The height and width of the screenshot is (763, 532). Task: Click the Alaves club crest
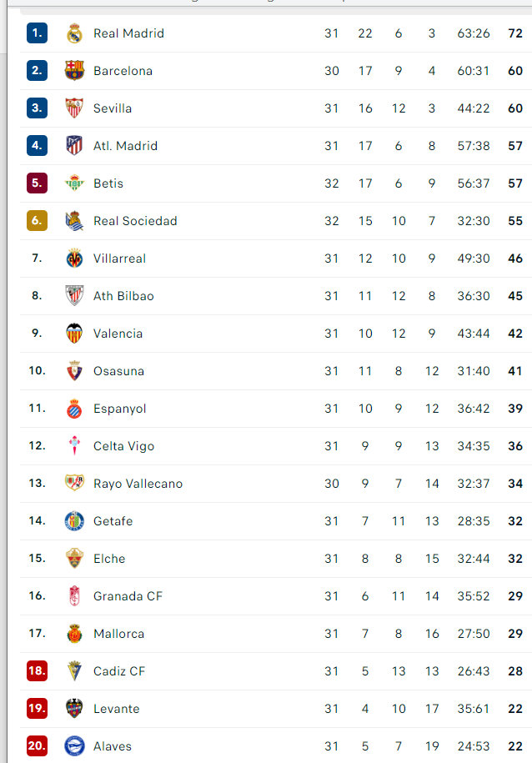click(74, 746)
